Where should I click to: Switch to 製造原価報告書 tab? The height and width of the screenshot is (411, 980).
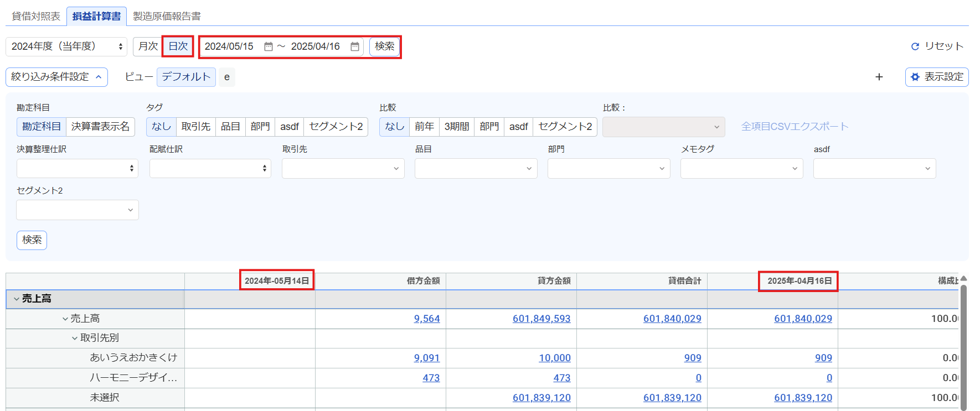167,16
